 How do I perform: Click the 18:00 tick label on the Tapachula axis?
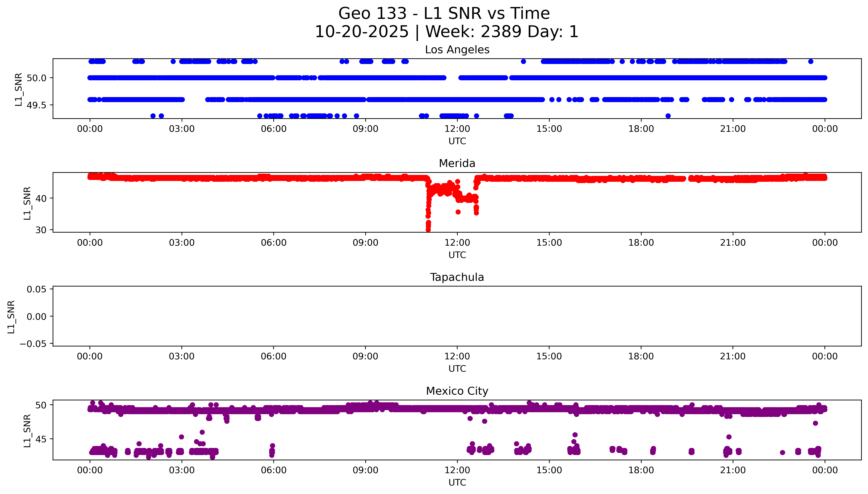[x=641, y=357]
